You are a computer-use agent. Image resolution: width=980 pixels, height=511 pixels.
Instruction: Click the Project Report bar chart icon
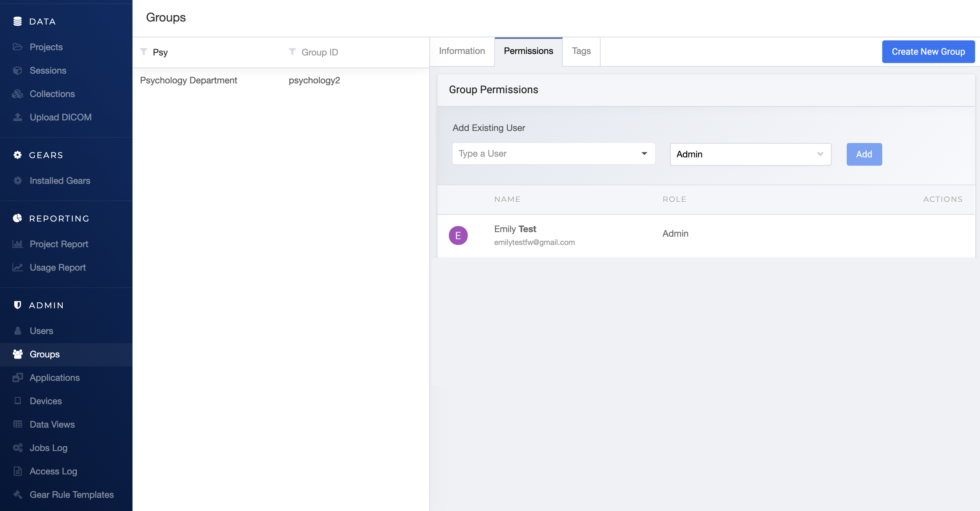click(17, 244)
